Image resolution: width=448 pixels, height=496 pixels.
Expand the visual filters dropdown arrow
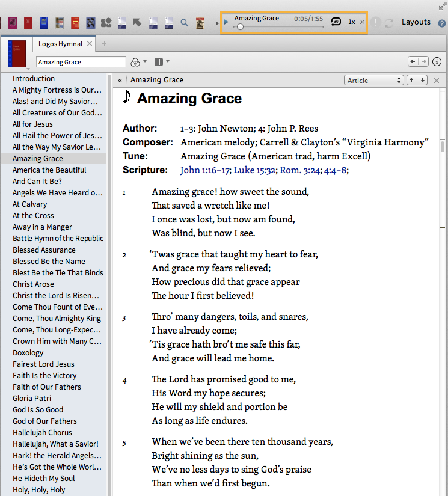[145, 61]
